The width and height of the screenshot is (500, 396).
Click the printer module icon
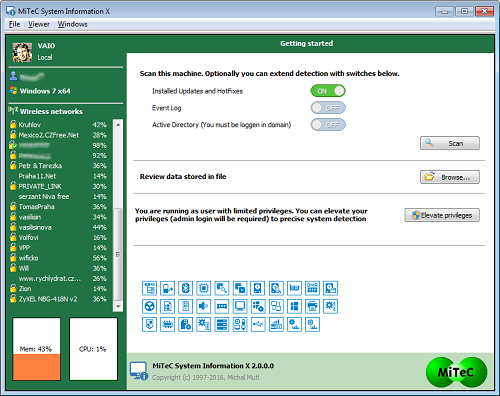tap(312, 306)
